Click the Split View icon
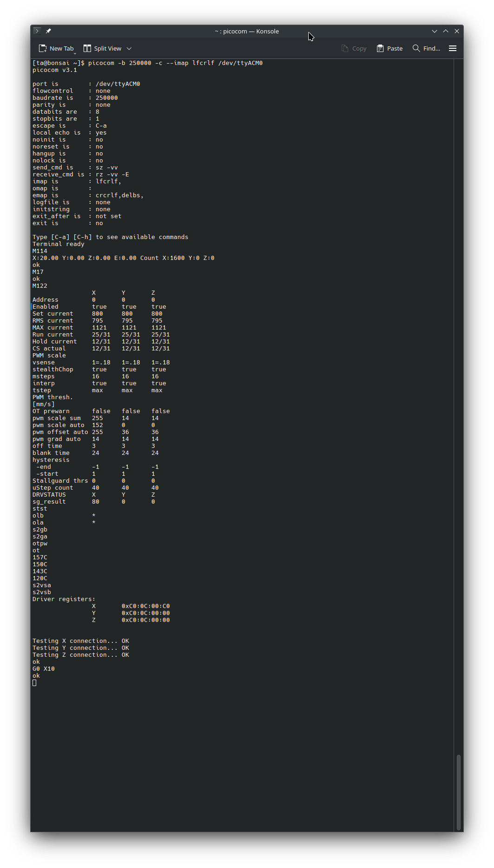 87,49
